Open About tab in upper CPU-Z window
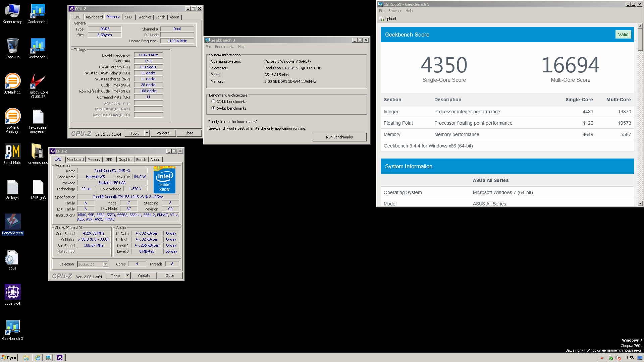644x362 pixels. 174,17
